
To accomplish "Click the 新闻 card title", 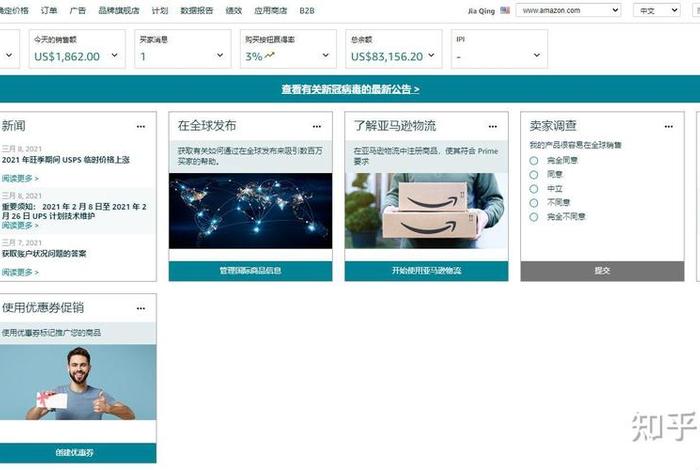I will [13, 126].
